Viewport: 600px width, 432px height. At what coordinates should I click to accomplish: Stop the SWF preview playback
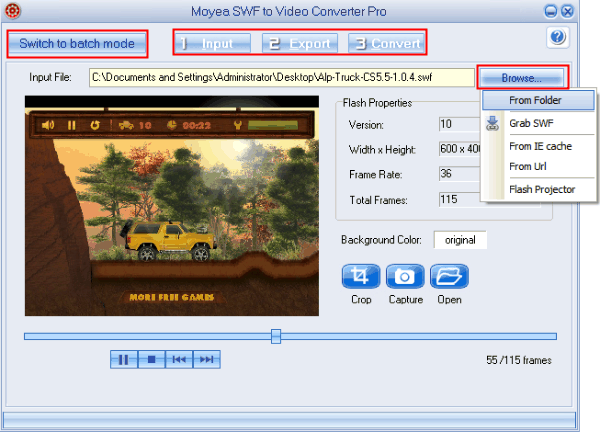[x=152, y=359]
